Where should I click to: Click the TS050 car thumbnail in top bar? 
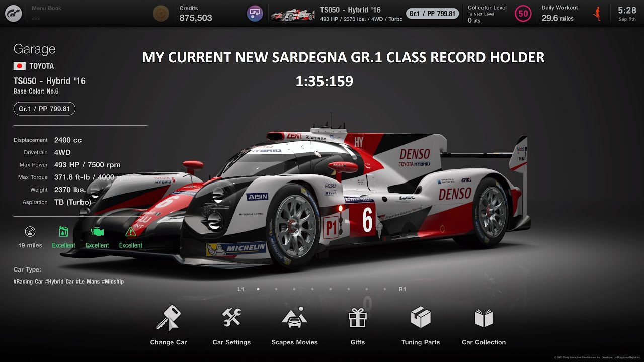[293, 16]
